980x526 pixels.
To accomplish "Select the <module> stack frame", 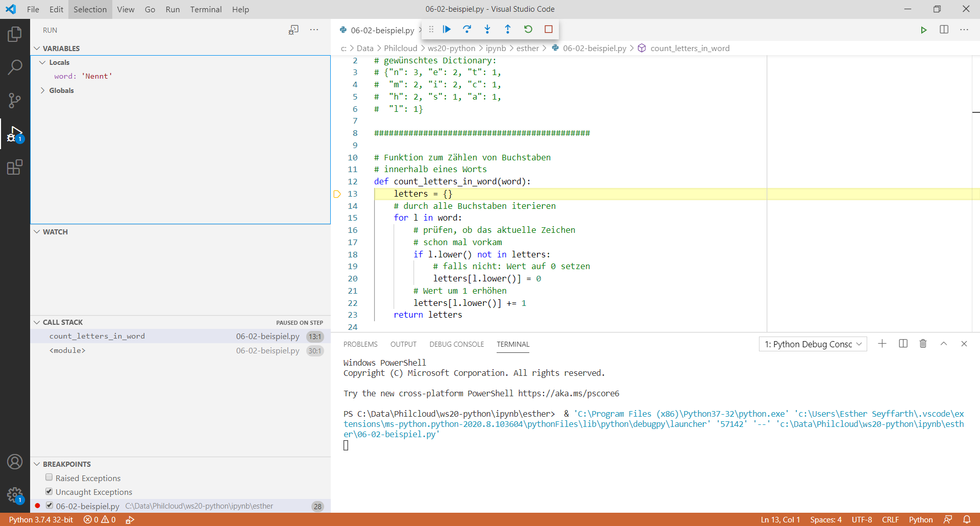I will [x=181, y=350].
